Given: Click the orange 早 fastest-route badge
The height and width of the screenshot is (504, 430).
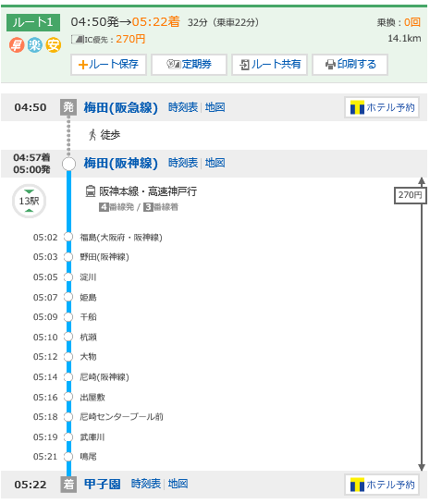Looking at the screenshot, I should [x=17, y=45].
